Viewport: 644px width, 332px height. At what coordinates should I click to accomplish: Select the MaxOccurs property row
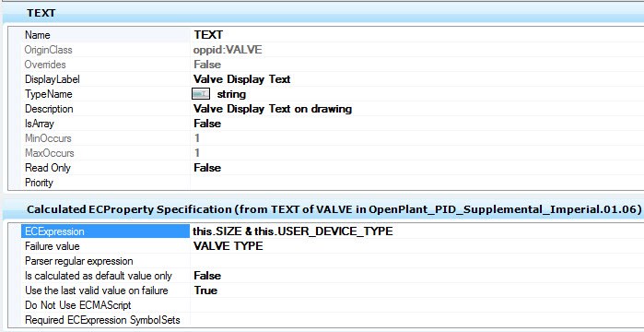coord(333,153)
